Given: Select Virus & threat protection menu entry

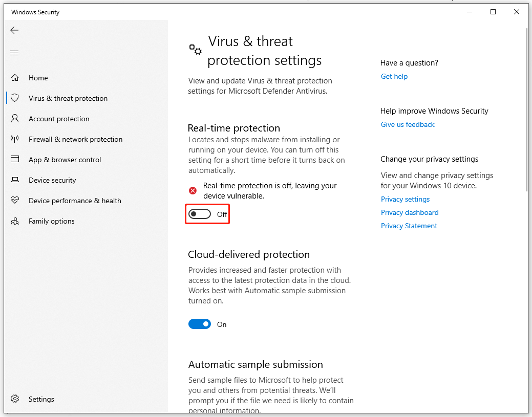Looking at the screenshot, I should pos(68,98).
